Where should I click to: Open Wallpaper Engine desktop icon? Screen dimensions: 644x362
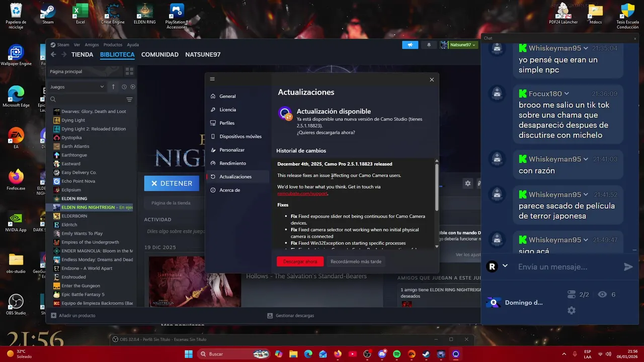coord(16,56)
